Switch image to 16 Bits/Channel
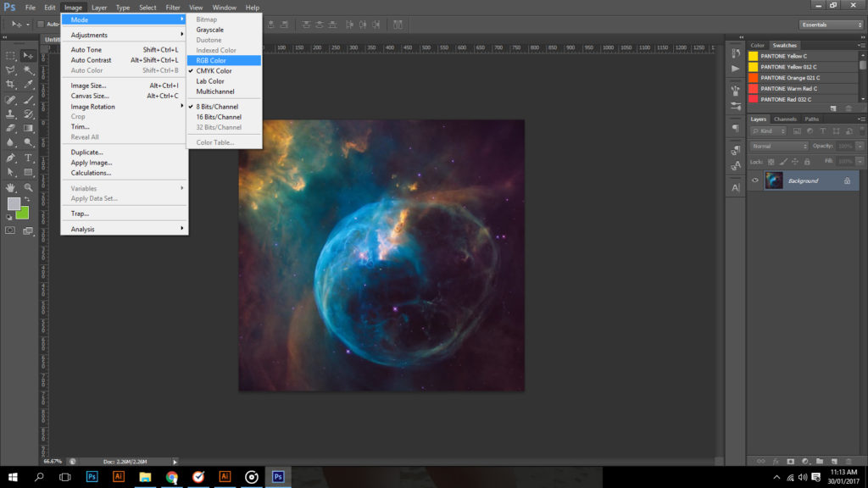Screen dimensions: 868x488 [x=219, y=117]
